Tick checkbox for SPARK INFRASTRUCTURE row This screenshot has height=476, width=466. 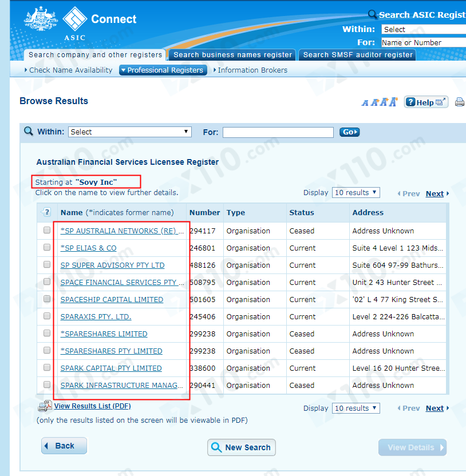(x=47, y=384)
